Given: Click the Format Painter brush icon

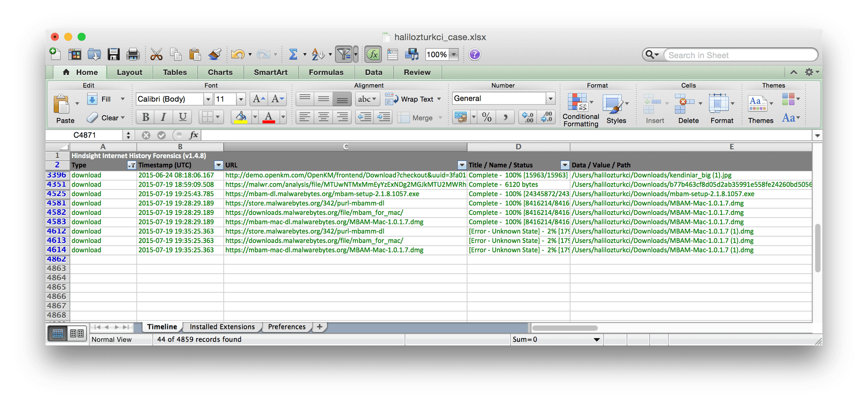Looking at the screenshot, I should tap(214, 55).
